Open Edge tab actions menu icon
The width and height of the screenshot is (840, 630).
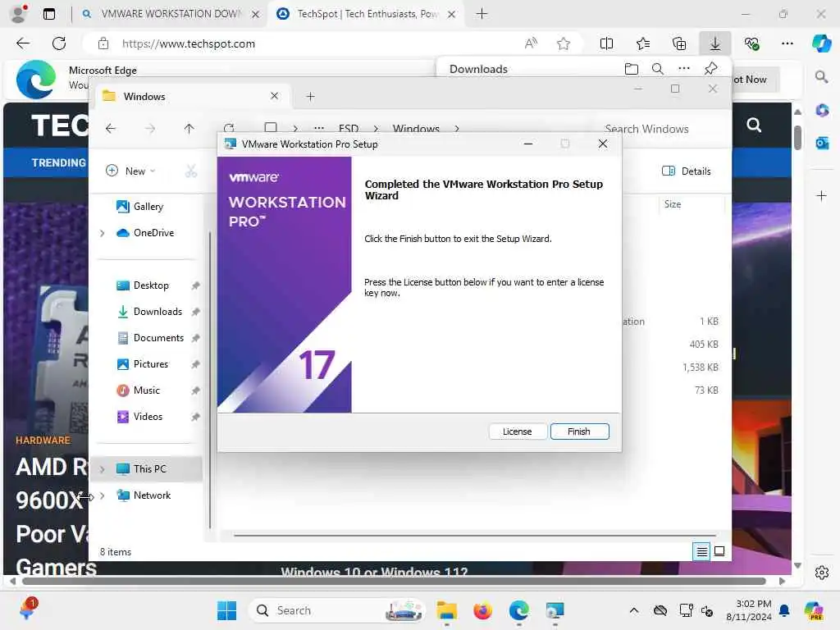coord(49,14)
